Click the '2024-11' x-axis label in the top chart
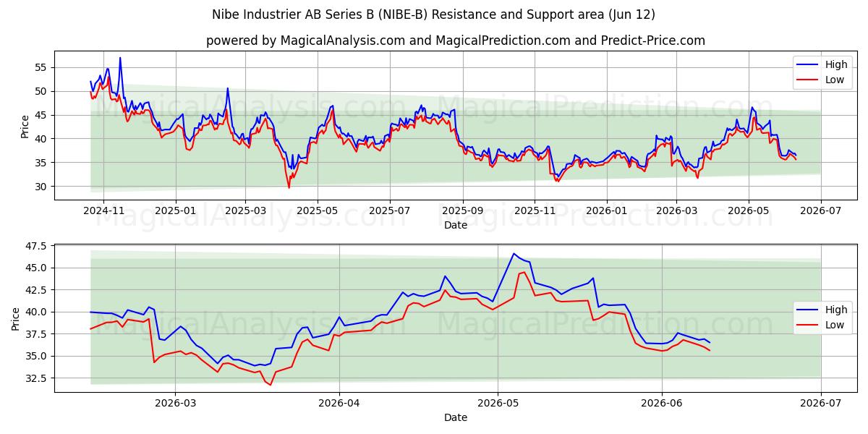Viewport: 868px width, 434px height. (x=103, y=210)
